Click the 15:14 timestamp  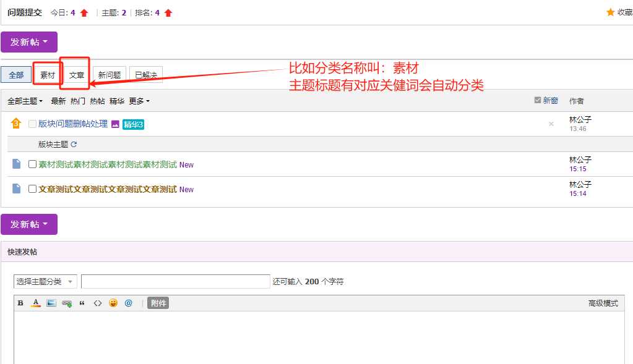[578, 193]
